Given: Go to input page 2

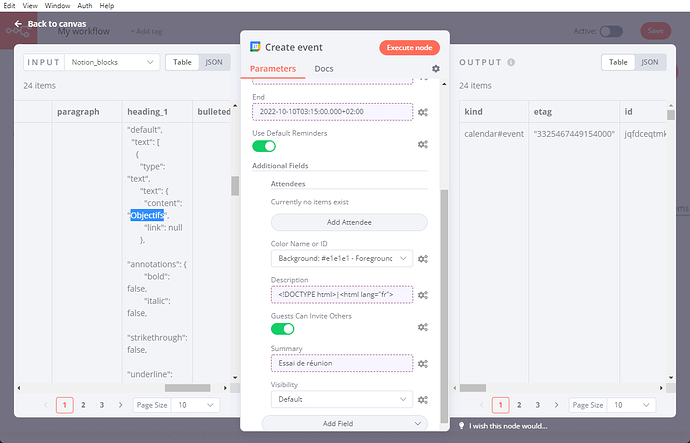Looking at the screenshot, I should tap(83, 405).
